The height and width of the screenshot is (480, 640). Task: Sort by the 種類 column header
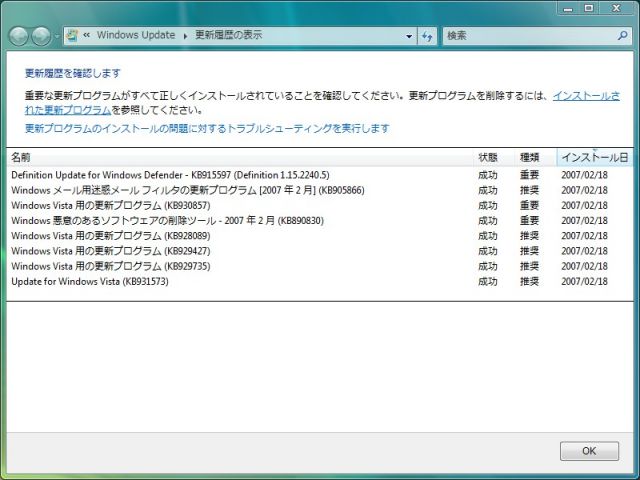[x=529, y=157]
